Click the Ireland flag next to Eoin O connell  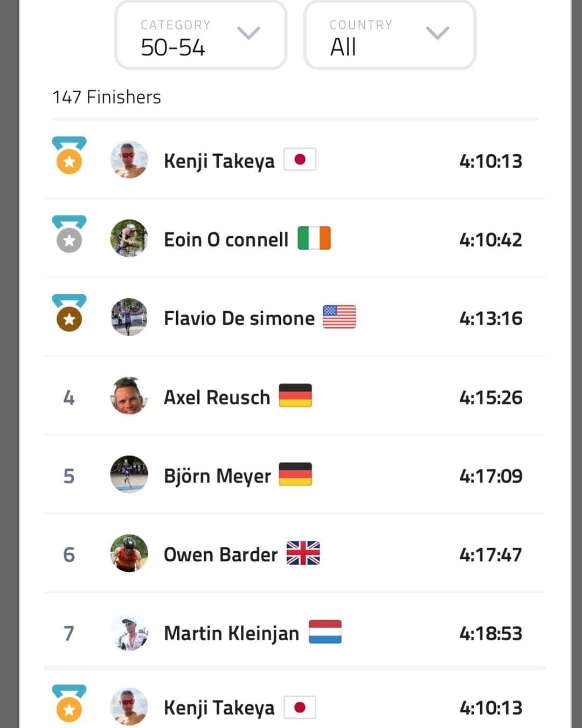[x=314, y=238]
